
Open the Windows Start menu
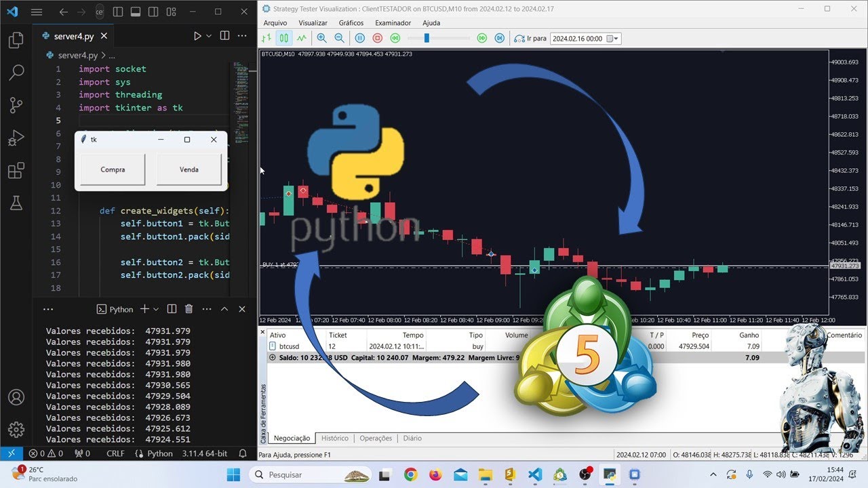coord(233,474)
